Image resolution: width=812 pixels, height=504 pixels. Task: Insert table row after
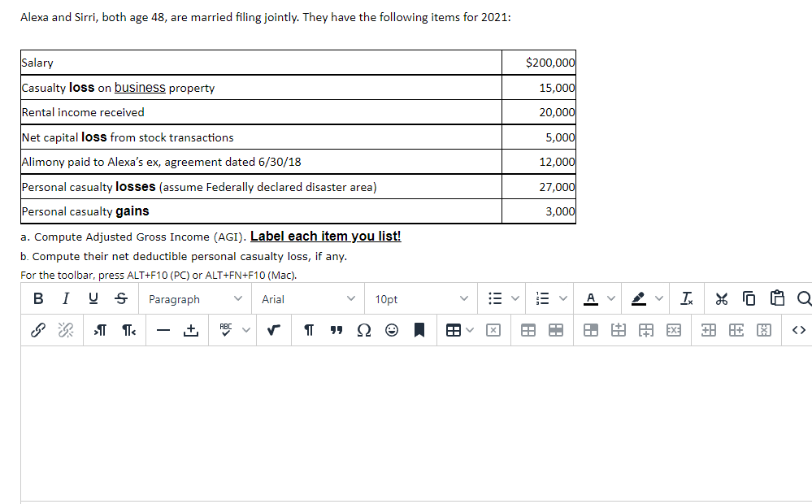(x=645, y=330)
